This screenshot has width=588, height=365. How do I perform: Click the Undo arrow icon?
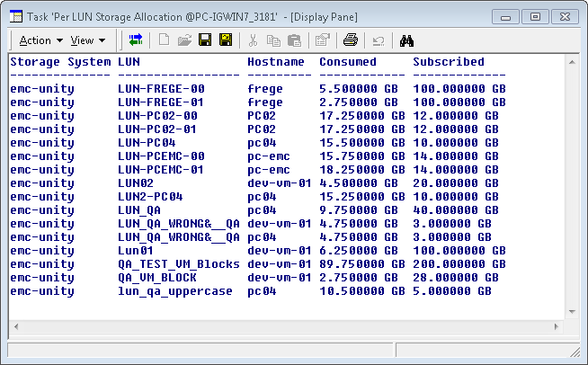click(379, 40)
